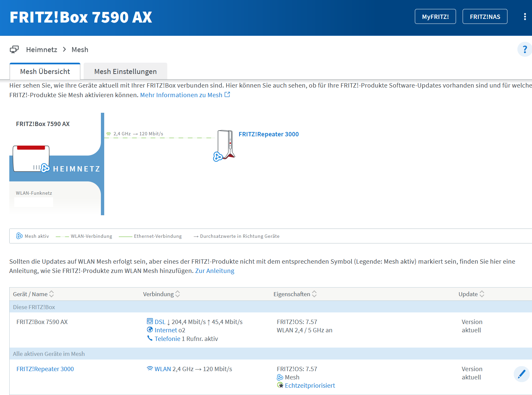Viewport: 532px width, 395px height.
Task: Open the WLAN link in repeater row
Action: pyautogui.click(x=163, y=369)
